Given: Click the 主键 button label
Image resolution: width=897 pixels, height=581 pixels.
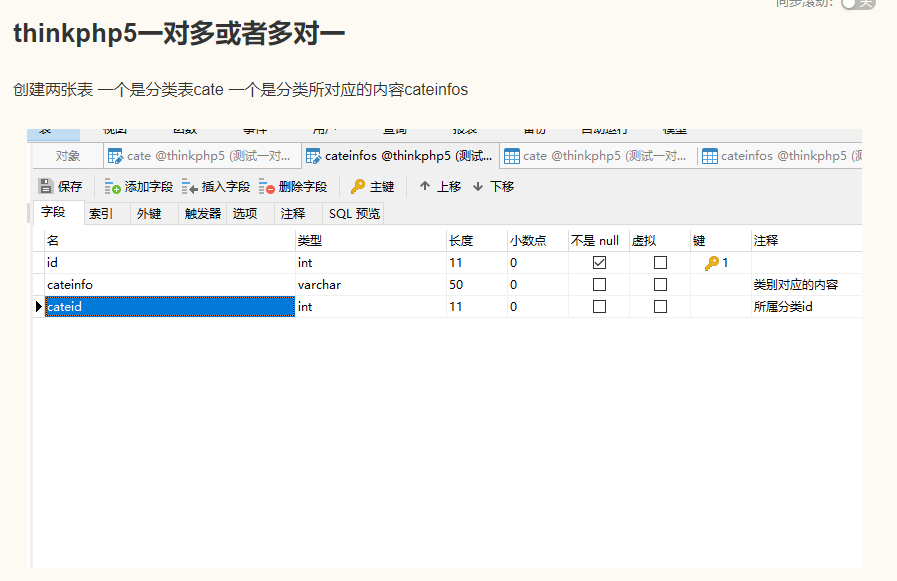Looking at the screenshot, I should (x=382, y=187).
